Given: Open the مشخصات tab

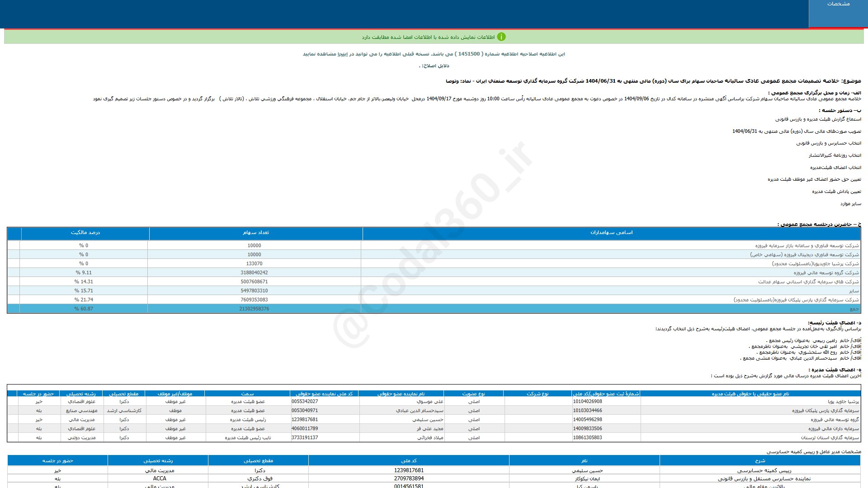Looking at the screenshot, I should click(x=838, y=4).
